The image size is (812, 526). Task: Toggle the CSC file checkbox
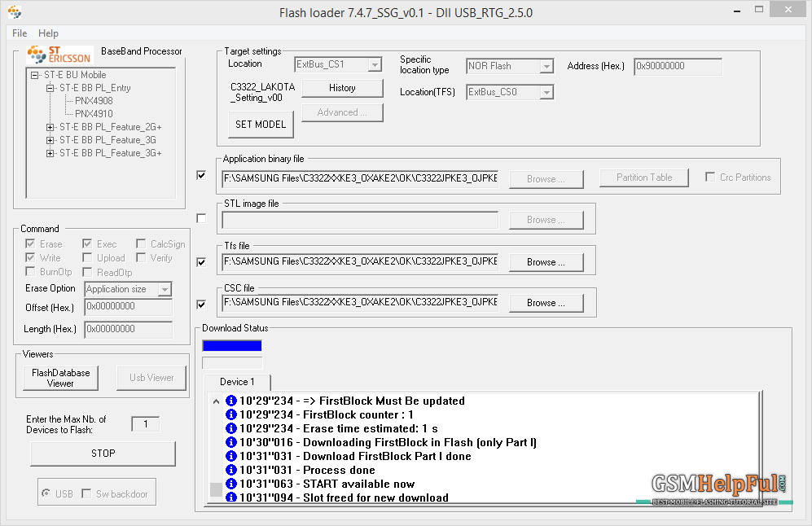[201, 305]
